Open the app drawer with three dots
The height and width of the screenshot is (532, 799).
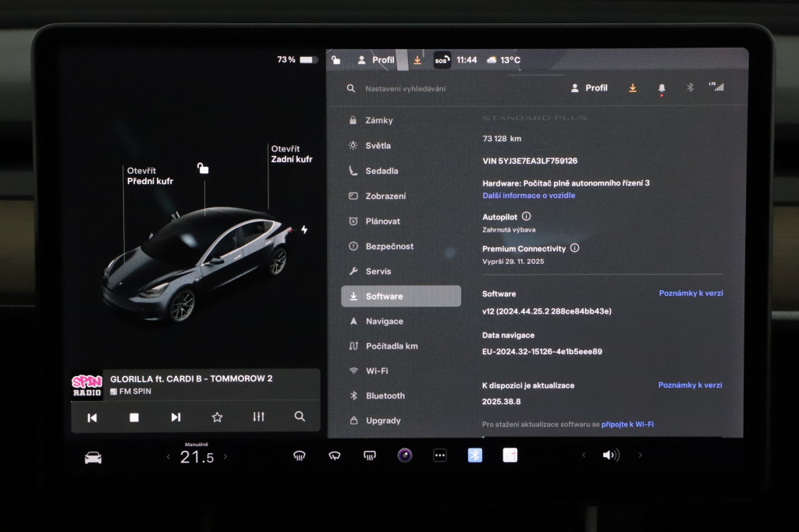click(439, 455)
